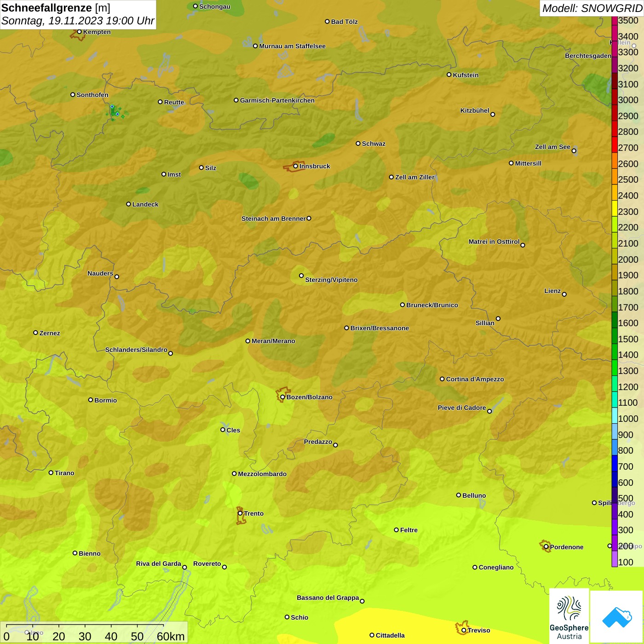Click the Bienno location dot
644x644 pixels.
coord(75,553)
